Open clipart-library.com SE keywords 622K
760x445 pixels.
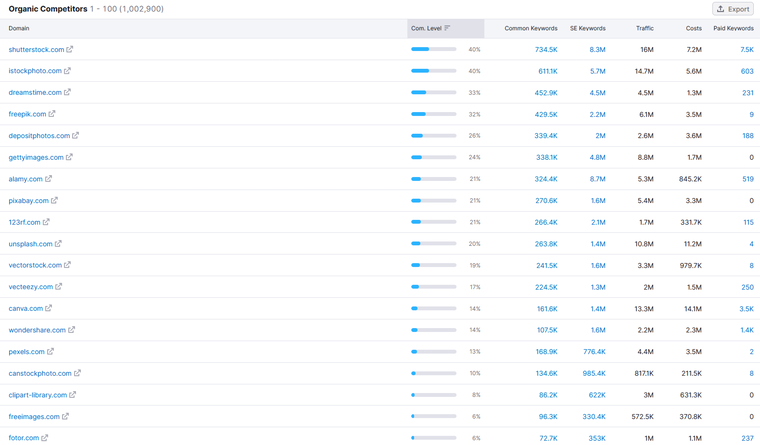[597, 395]
